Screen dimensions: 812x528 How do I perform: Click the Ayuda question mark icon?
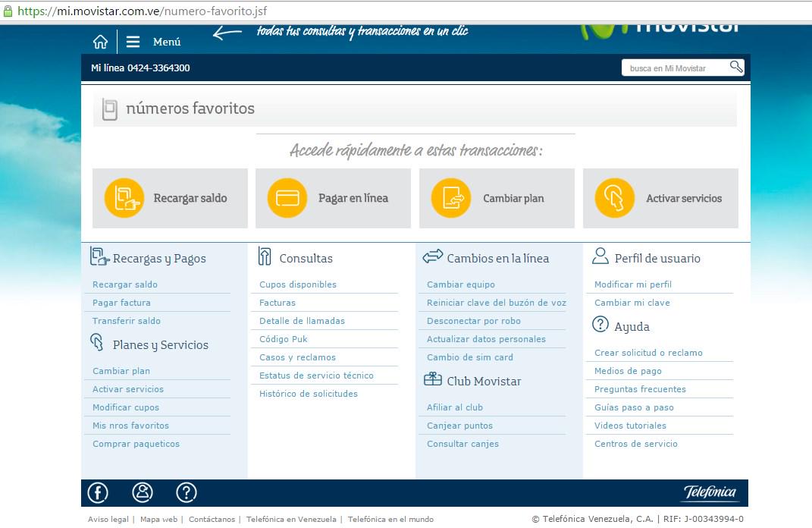[600, 325]
